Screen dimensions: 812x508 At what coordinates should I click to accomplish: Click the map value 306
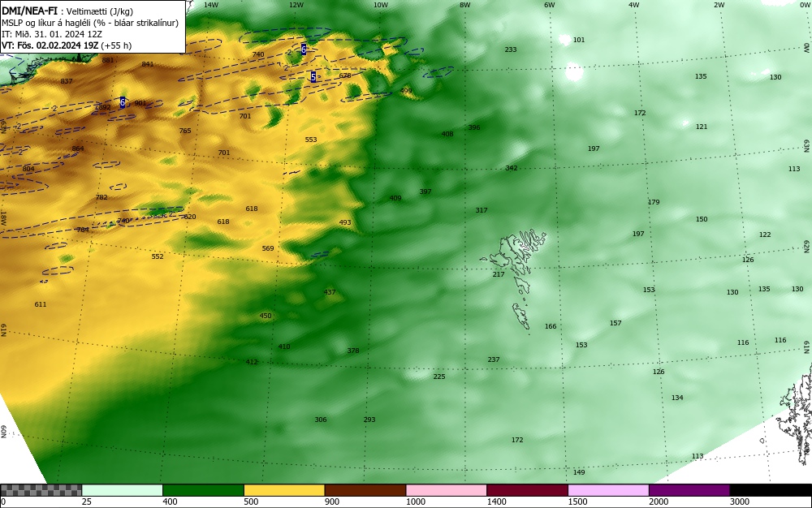321,420
